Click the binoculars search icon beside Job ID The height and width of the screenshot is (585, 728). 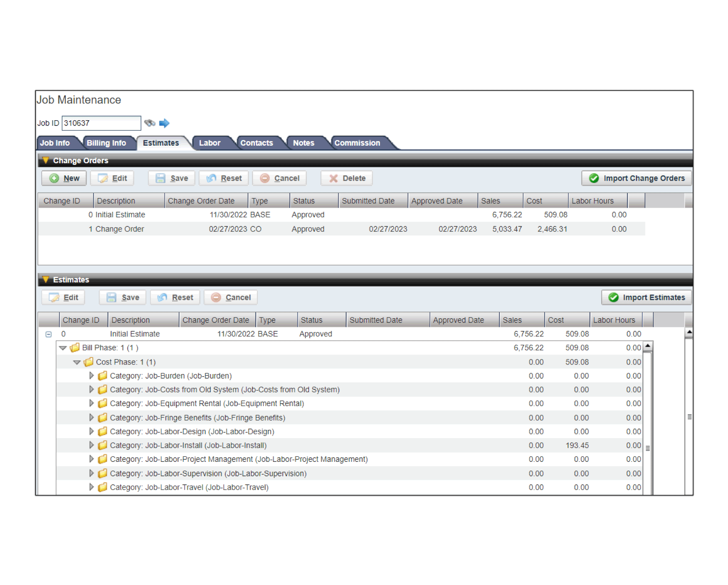click(150, 123)
